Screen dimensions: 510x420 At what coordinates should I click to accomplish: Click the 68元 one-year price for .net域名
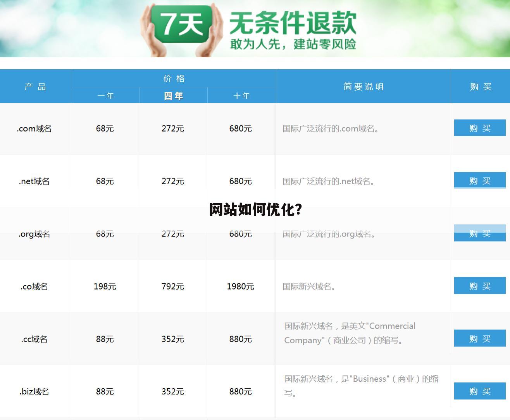pyautogui.click(x=105, y=181)
